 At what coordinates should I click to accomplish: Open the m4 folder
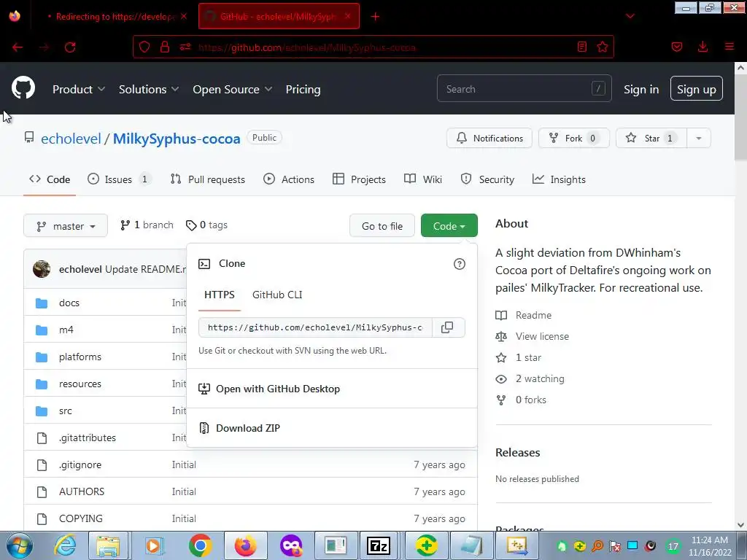[66, 330]
